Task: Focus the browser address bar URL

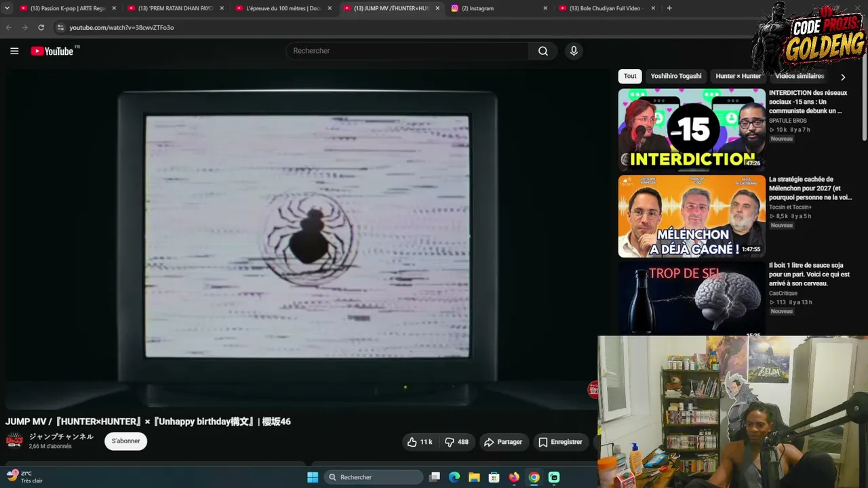Action: pyautogui.click(x=122, y=27)
